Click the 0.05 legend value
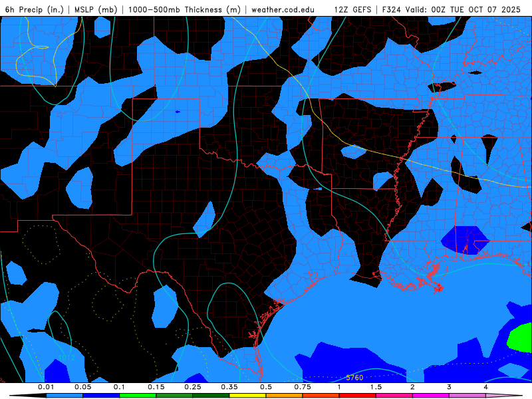532x399 pixels. tap(82, 387)
